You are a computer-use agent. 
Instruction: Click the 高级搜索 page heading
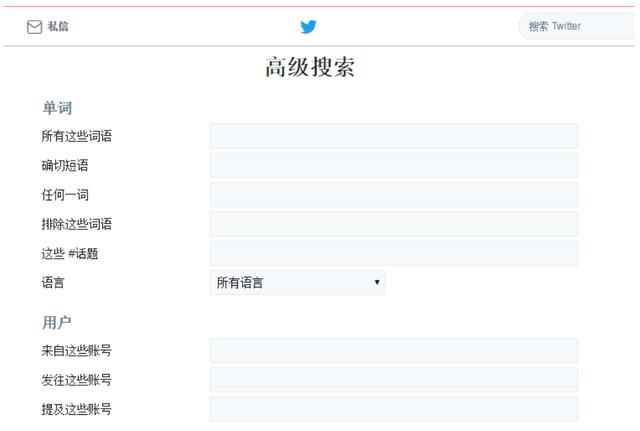(x=310, y=67)
